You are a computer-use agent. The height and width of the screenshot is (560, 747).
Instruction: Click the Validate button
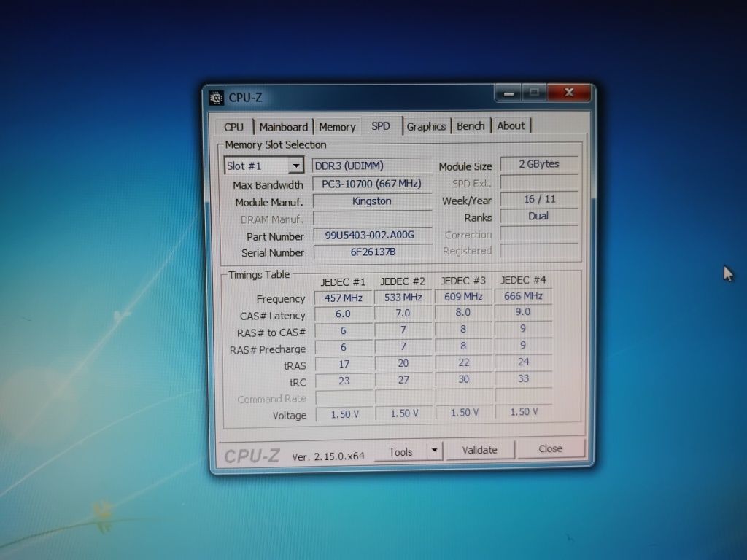479,450
